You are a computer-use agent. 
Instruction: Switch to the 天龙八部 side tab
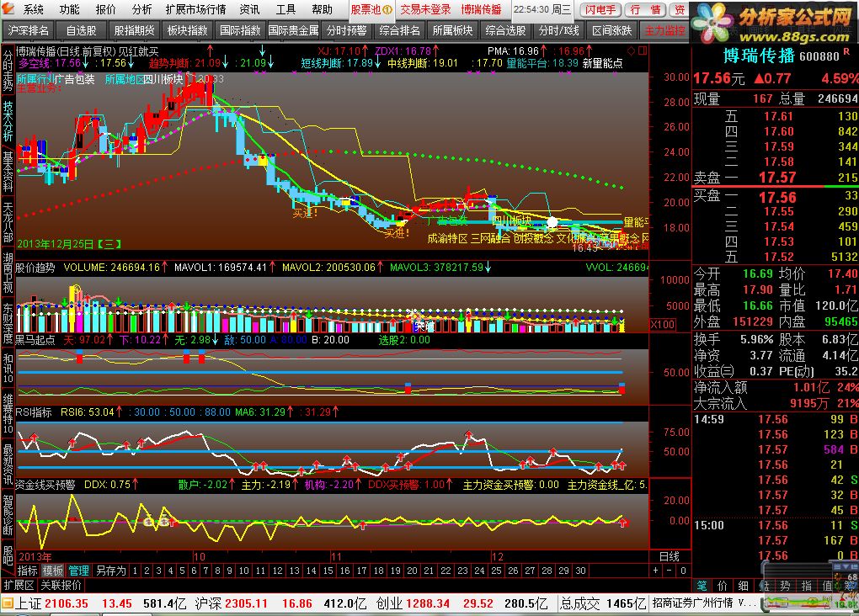[8, 222]
